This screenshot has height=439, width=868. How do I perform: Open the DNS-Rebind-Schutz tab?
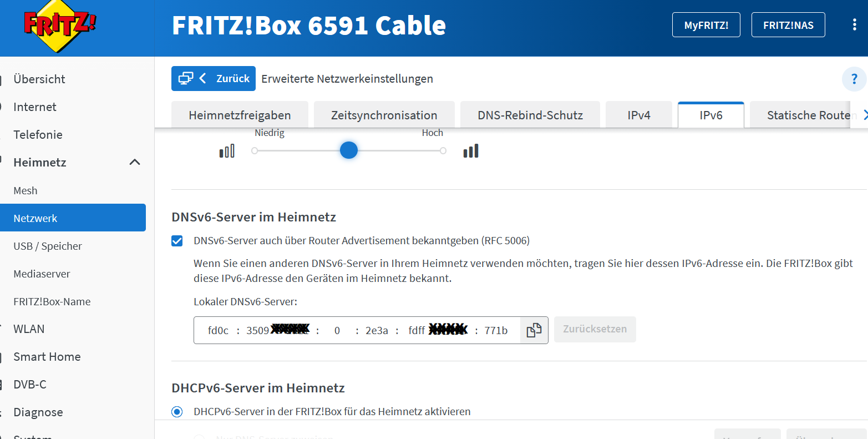pos(530,115)
